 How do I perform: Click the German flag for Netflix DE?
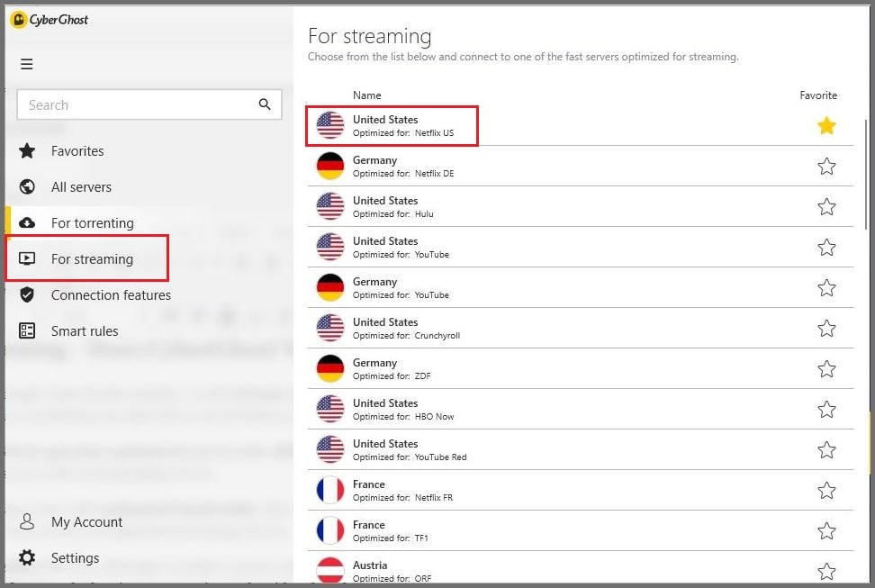pyautogui.click(x=330, y=166)
